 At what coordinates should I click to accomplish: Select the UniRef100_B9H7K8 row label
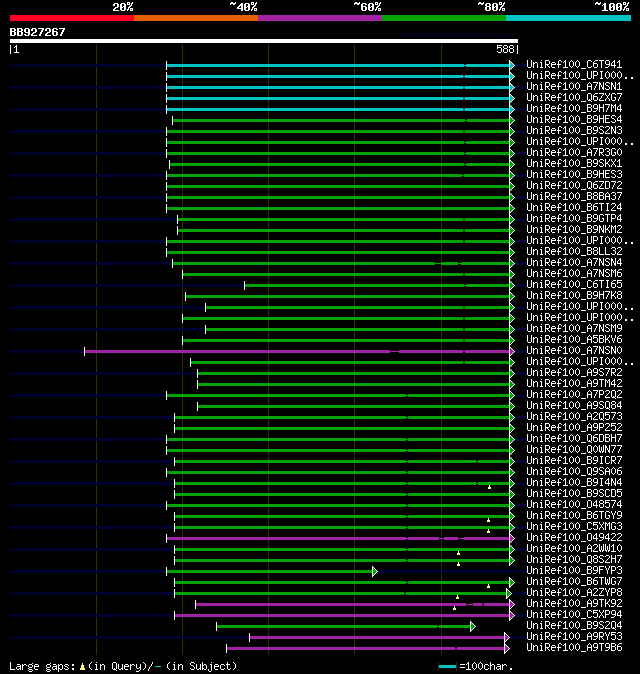coord(574,295)
